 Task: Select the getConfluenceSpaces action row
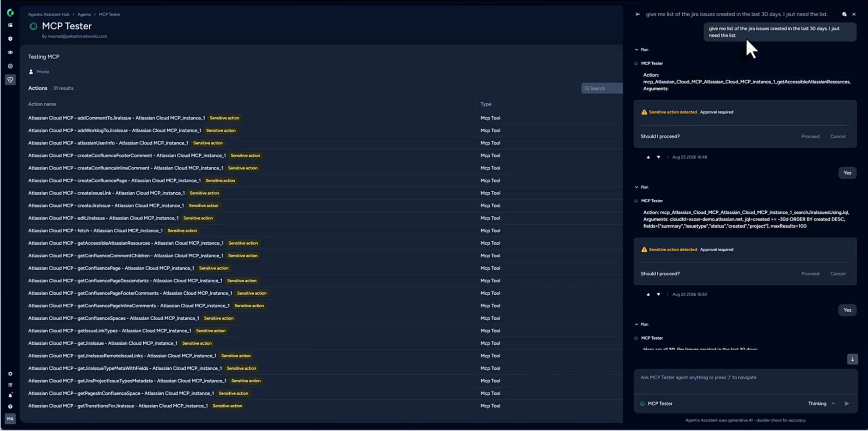[x=325, y=318]
